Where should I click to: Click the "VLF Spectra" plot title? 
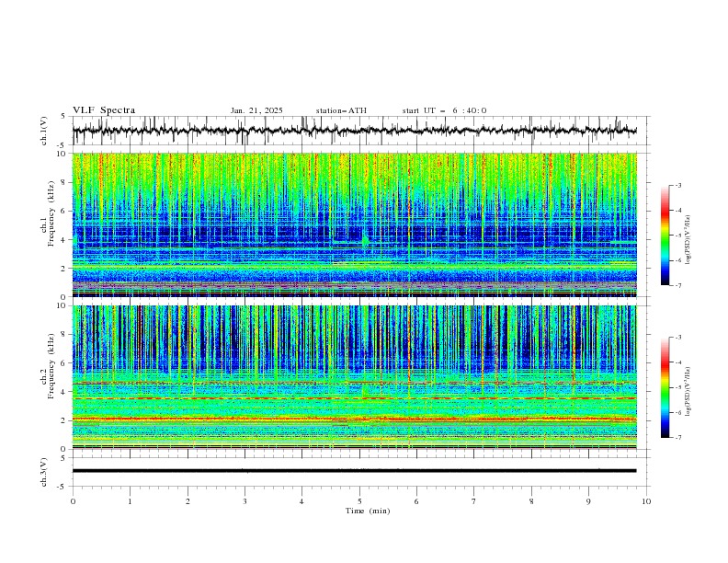(104, 110)
